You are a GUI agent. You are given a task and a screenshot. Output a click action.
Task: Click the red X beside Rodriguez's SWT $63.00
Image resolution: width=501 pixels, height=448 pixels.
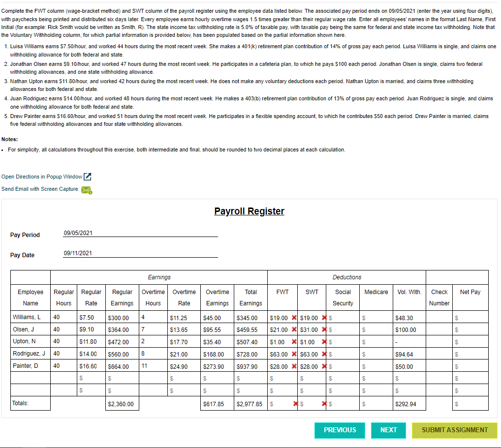[x=324, y=354]
